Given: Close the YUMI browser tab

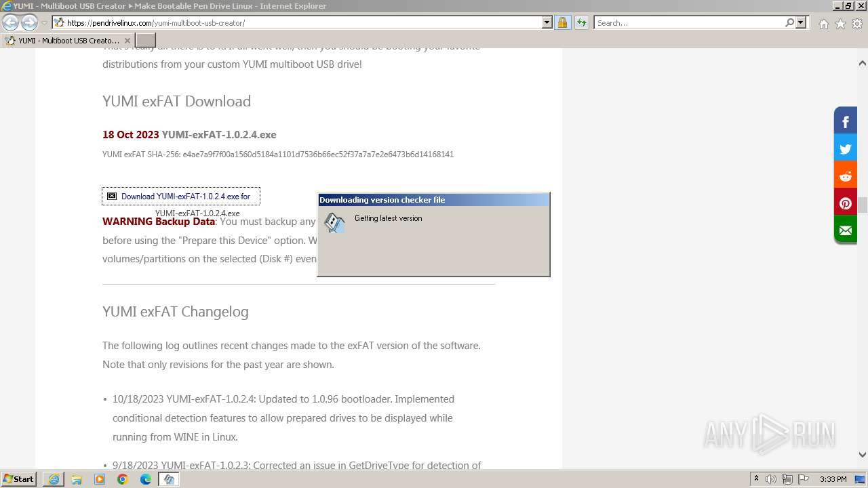Looking at the screenshot, I should (x=127, y=41).
